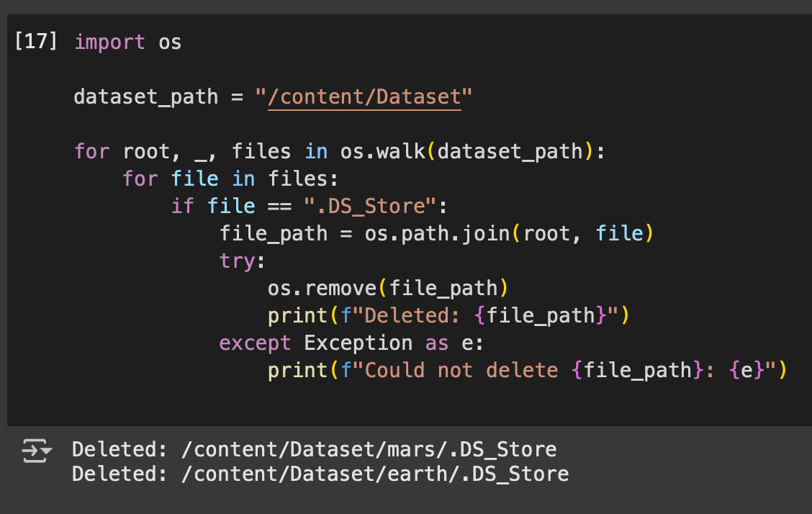Click the output actions icon beside the results

tap(36, 451)
